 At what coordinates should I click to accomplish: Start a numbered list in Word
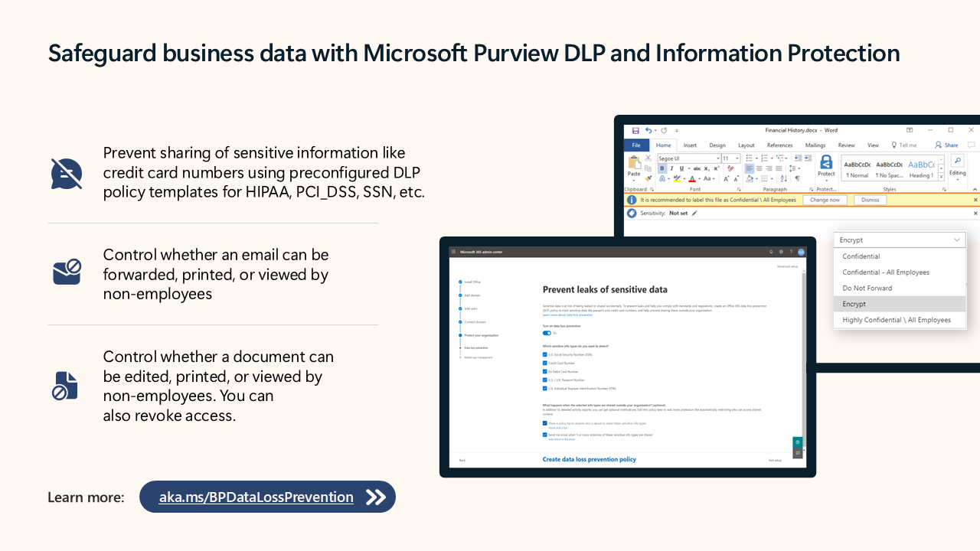[765, 158]
